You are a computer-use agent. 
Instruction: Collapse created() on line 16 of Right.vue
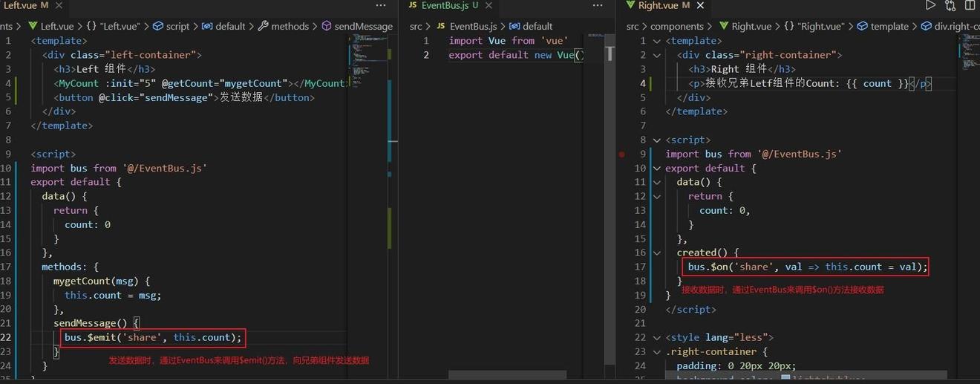[x=656, y=253]
